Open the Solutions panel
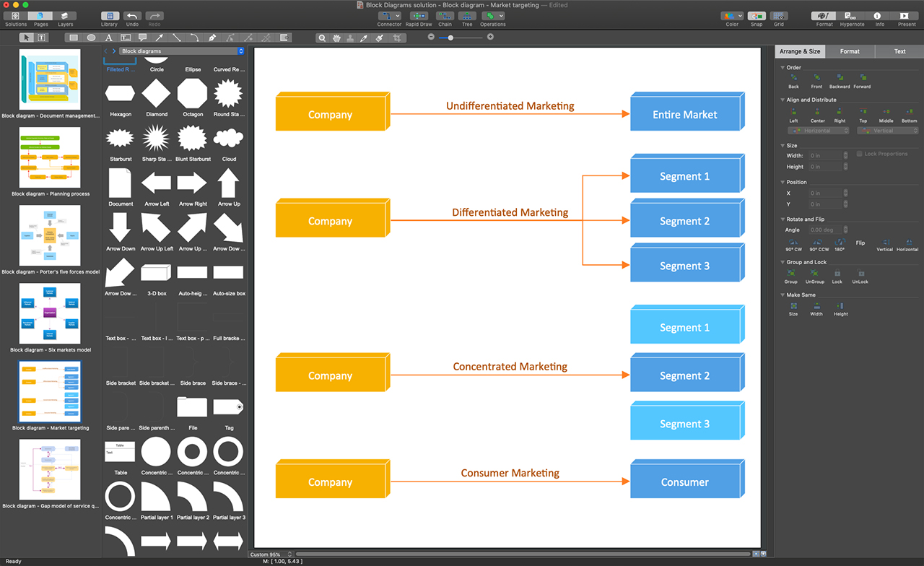924x566 pixels. coord(16,16)
